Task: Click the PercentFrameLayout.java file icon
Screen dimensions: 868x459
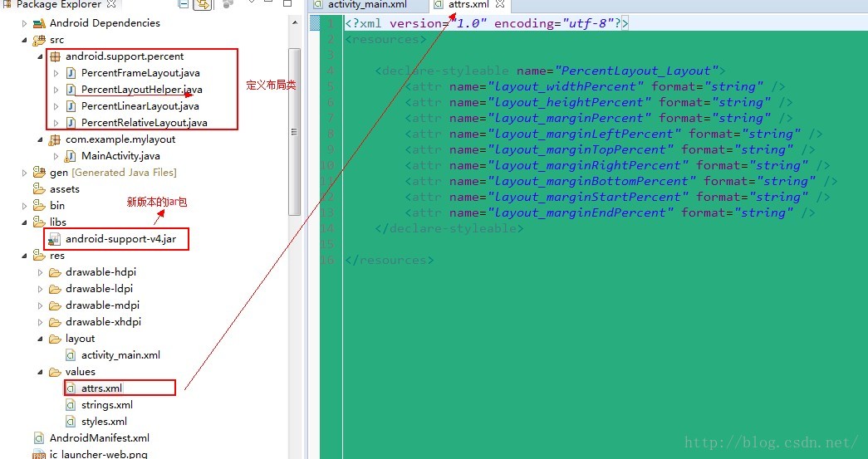Action: pos(71,73)
